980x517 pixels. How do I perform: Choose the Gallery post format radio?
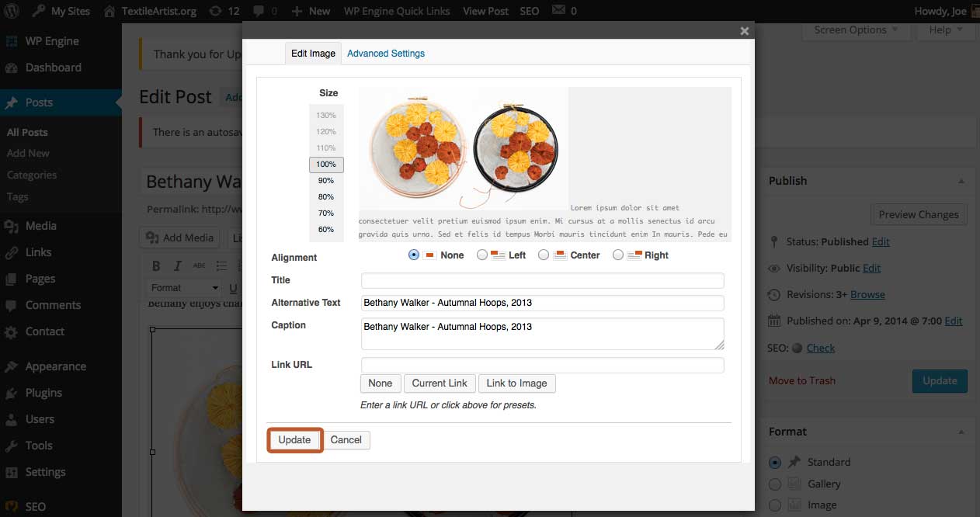point(775,484)
